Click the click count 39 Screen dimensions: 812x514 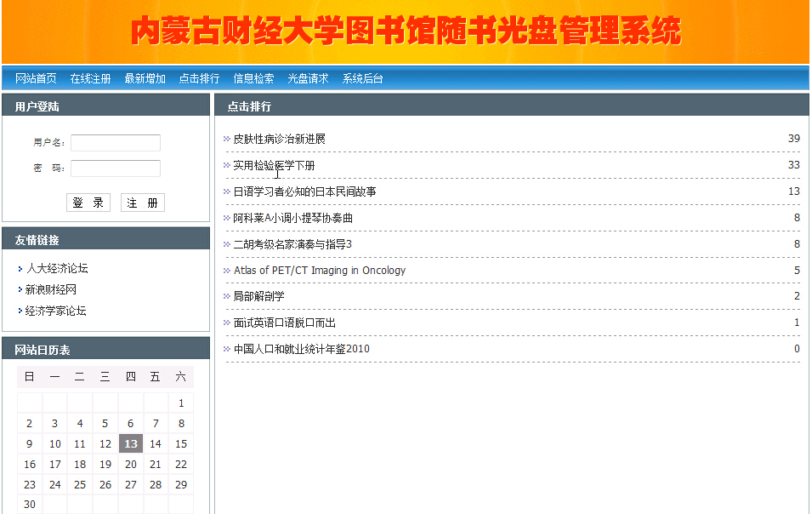[x=794, y=139]
